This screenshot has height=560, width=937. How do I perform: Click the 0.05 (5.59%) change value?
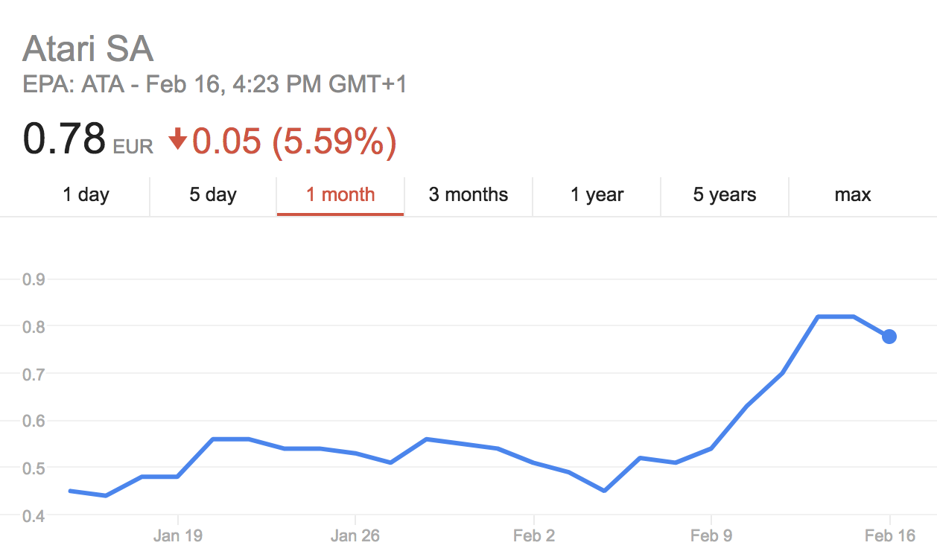294,141
